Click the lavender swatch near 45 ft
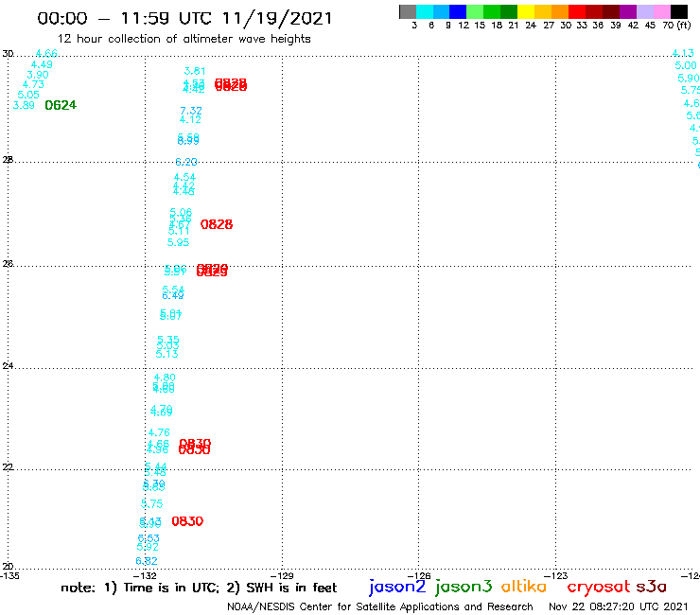The image size is (700, 615). click(644, 11)
